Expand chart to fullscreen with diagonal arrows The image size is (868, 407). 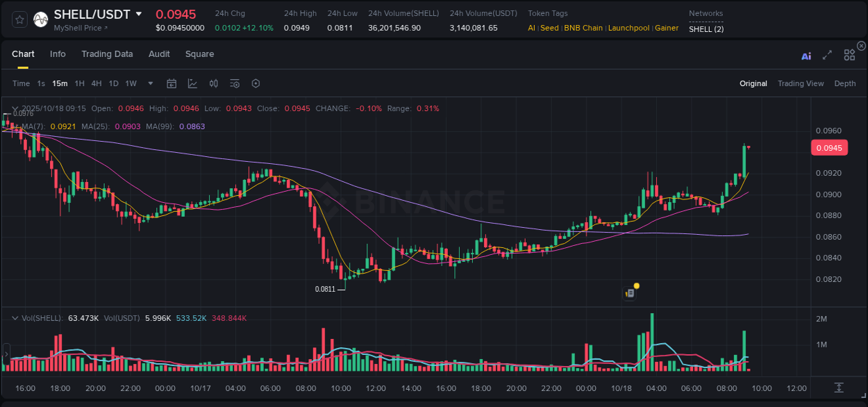tap(827, 55)
